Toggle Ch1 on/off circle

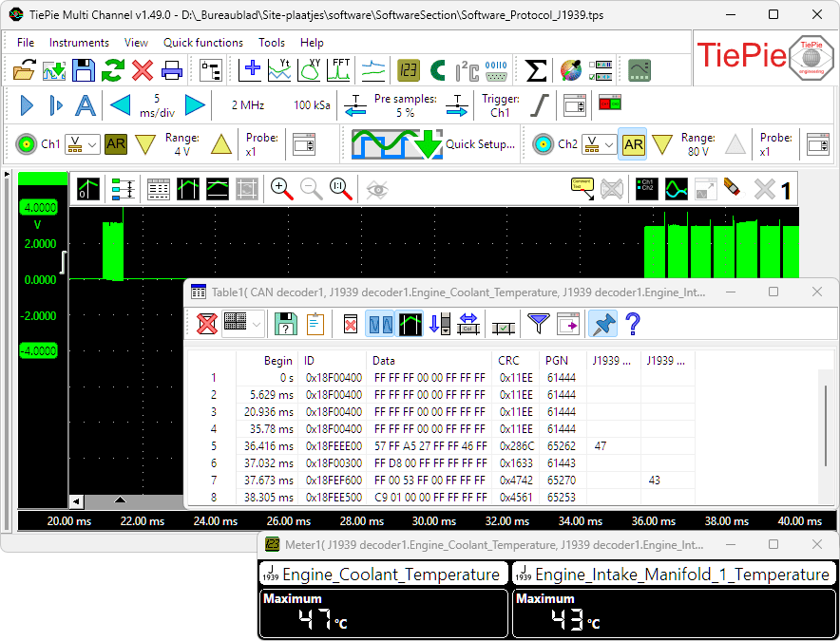coord(26,144)
